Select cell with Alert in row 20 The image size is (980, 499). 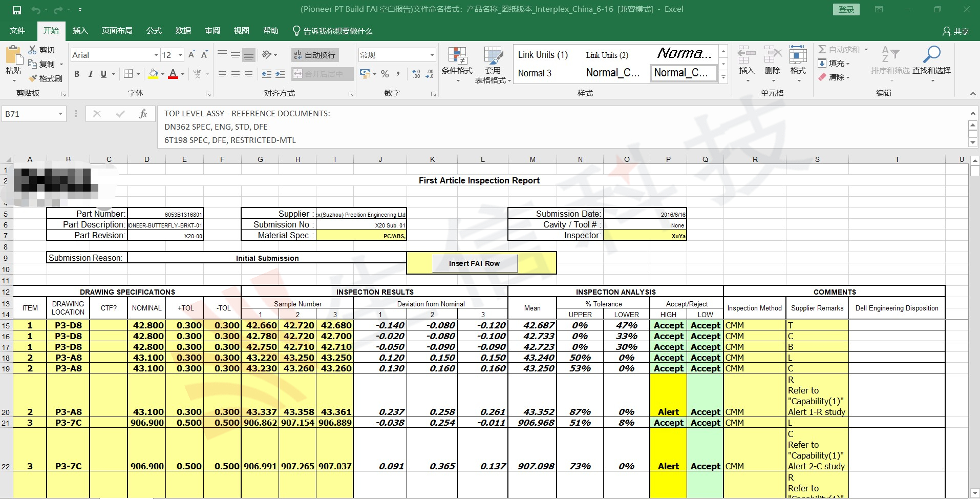[668, 395]
